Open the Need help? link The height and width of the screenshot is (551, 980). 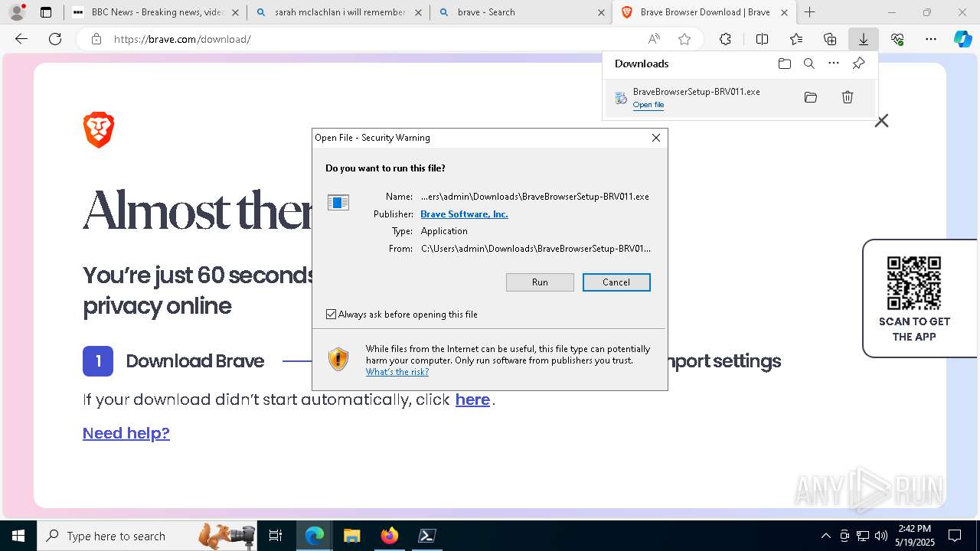(x=126, y=433)
